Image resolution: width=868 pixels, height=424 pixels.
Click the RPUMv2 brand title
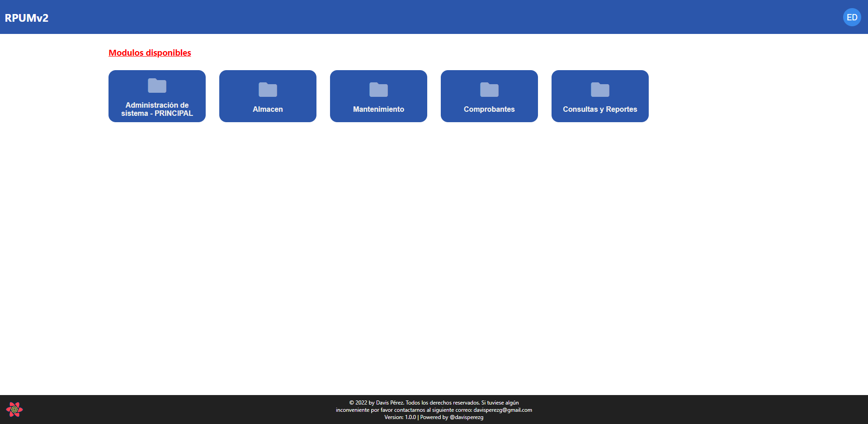(x=27, y=18)
